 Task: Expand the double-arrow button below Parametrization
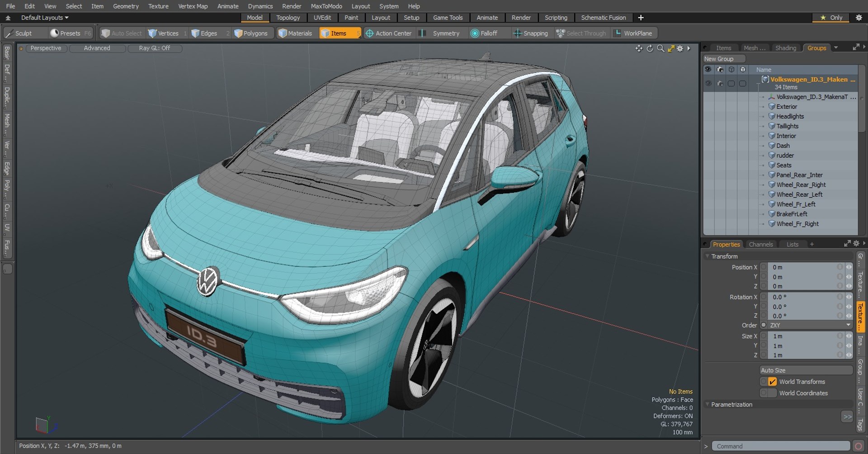847,417
